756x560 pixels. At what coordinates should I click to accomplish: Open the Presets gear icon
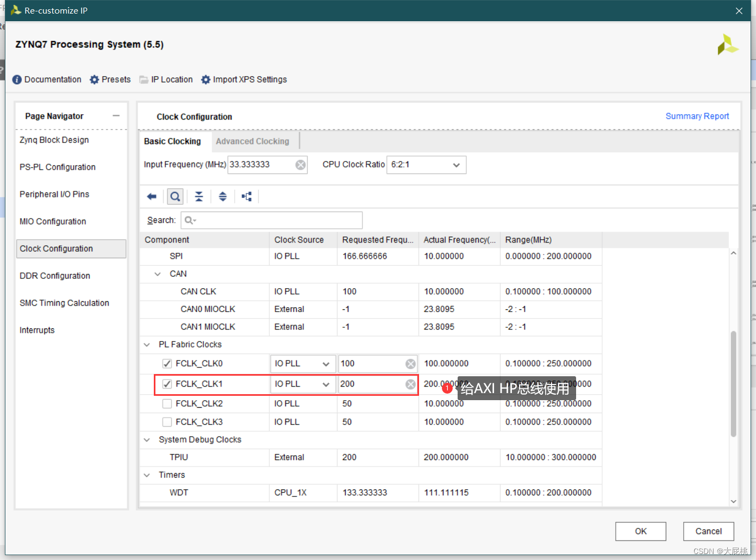pyautogui.click(x=95, y=79)
